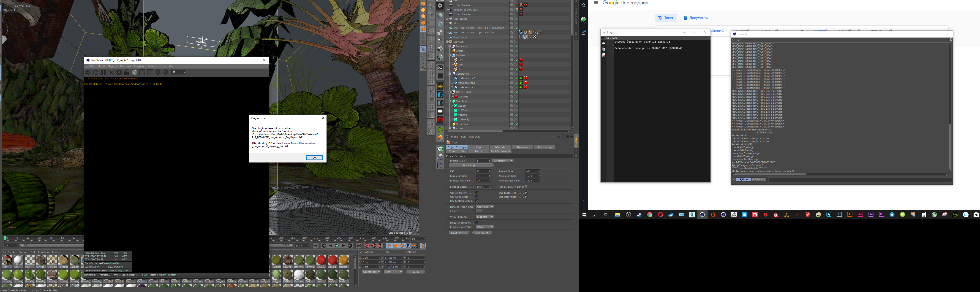980x292 pixels.
Task: Open Octane settings gear icon
Action: pos(119,72)
